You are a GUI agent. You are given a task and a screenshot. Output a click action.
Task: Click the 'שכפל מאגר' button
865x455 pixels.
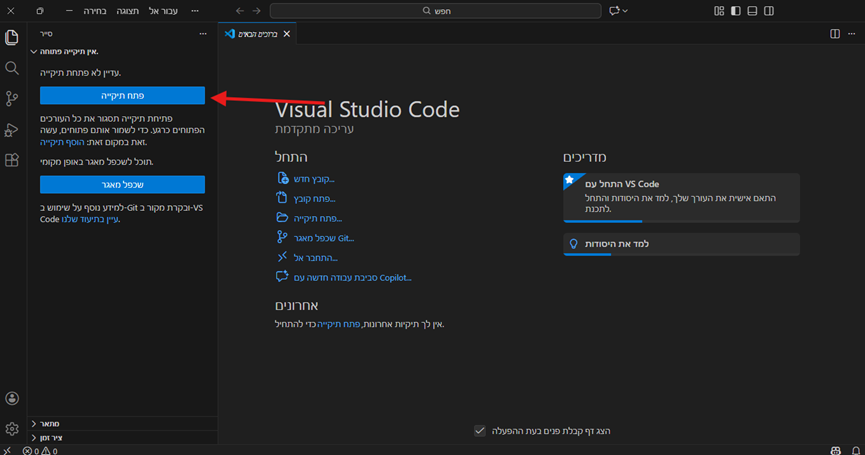click(x=122, y=184)
